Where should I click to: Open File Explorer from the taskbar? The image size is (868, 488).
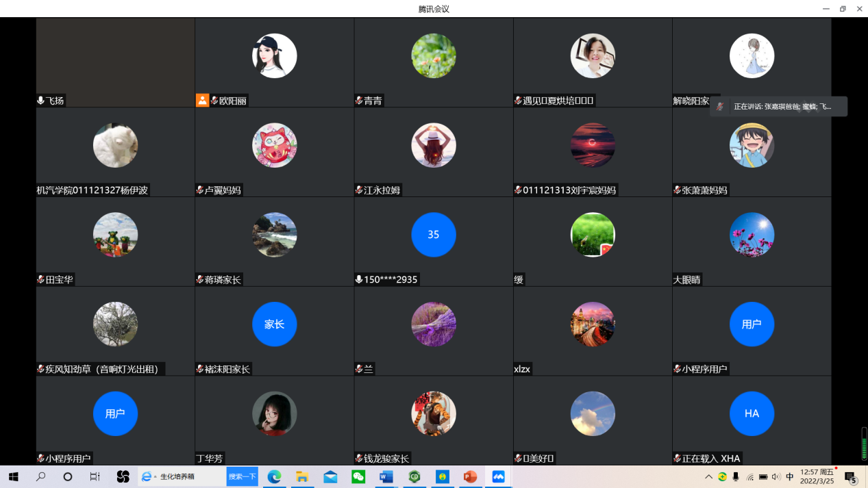302,477
